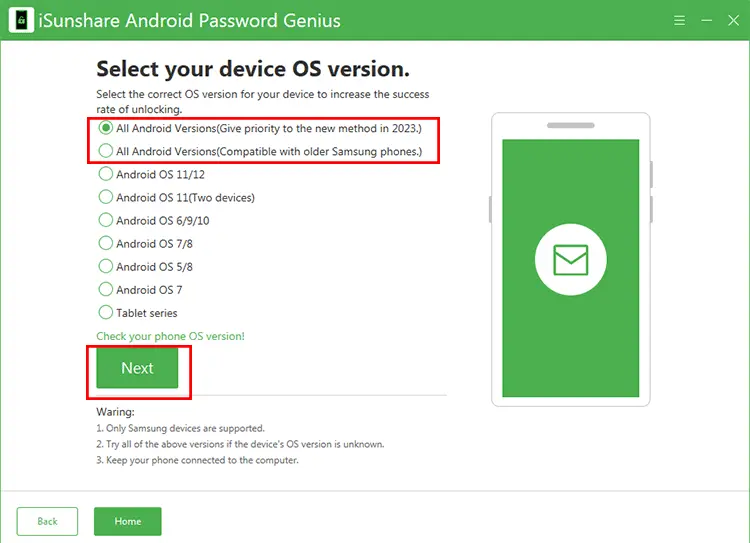Open the hamburger menu in title bar

point(679,21)
